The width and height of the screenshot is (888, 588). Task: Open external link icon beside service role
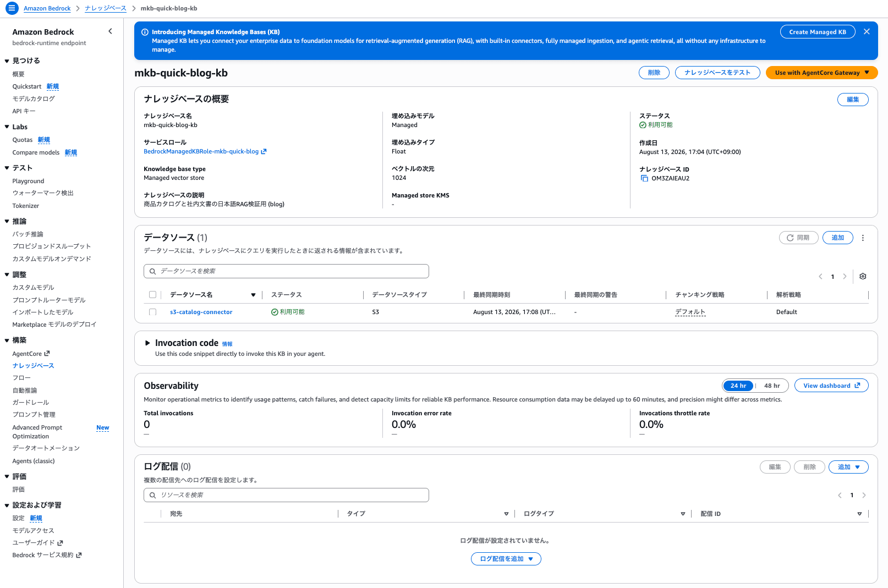coord(264,151)
